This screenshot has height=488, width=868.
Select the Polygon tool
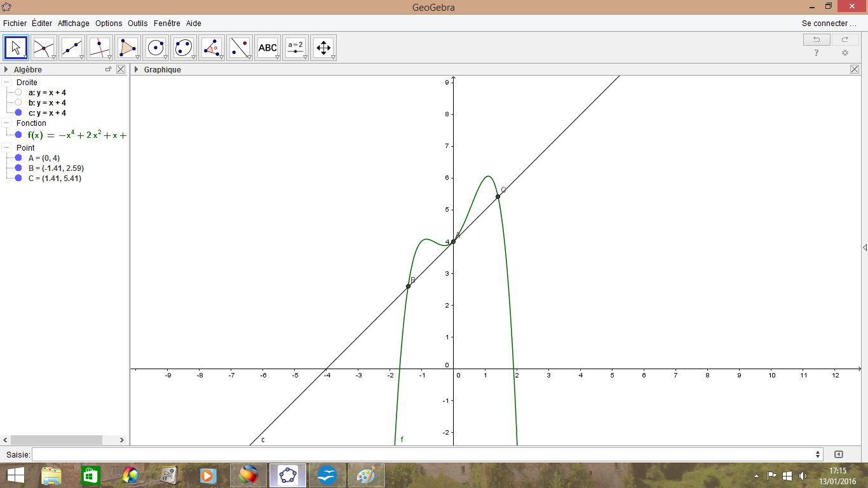click(128, 48)
